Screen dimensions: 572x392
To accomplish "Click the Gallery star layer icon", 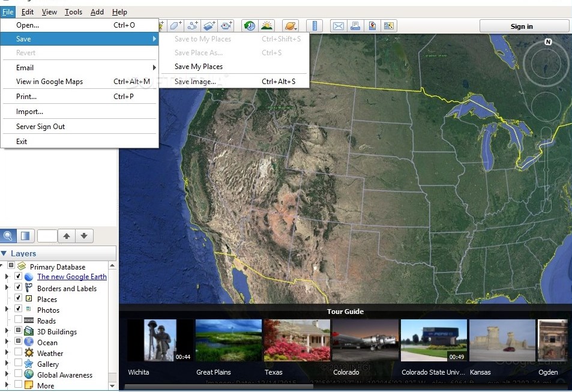I will (x=29, y=364).
